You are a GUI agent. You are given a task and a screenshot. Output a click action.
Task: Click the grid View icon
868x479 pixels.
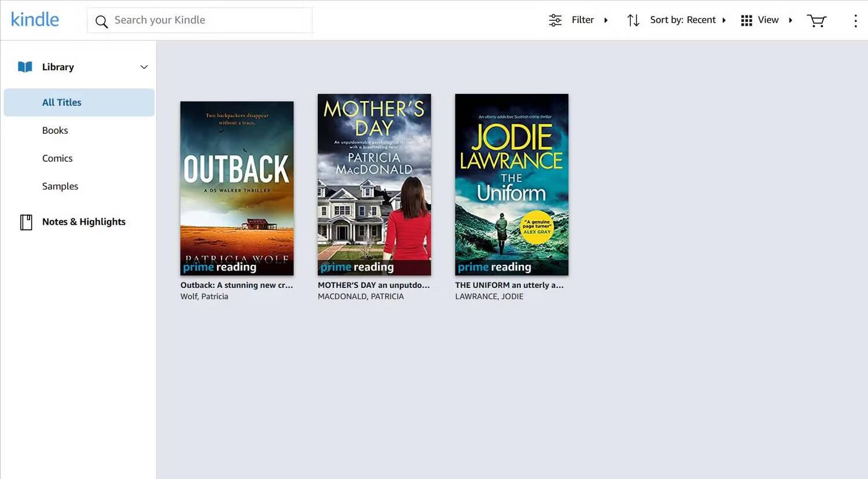[746, 20]
